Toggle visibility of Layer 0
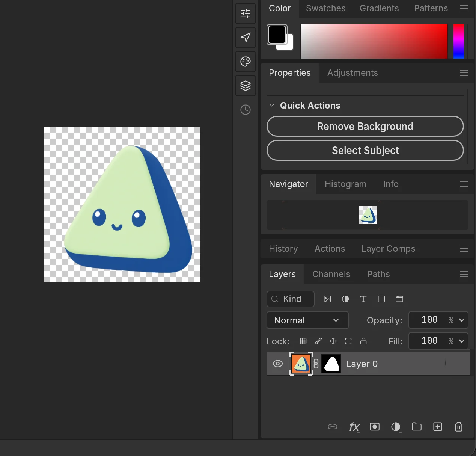 pos(278,364)
